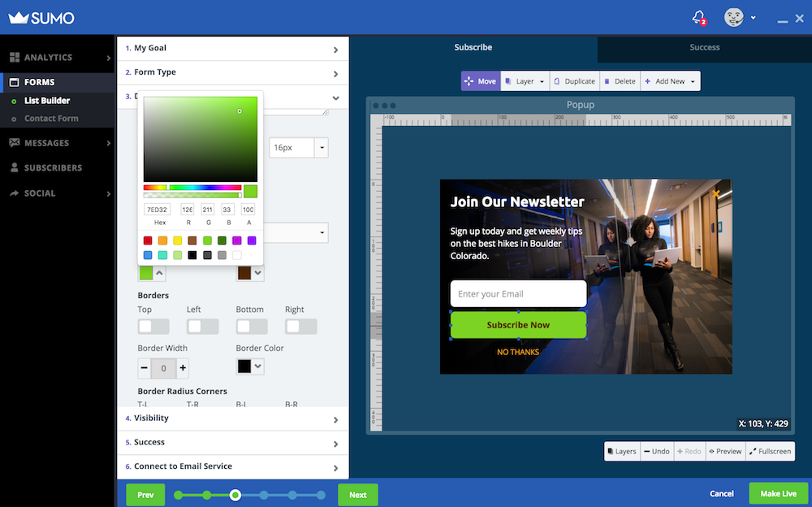Preview the popup form

[x=725, y=451]
